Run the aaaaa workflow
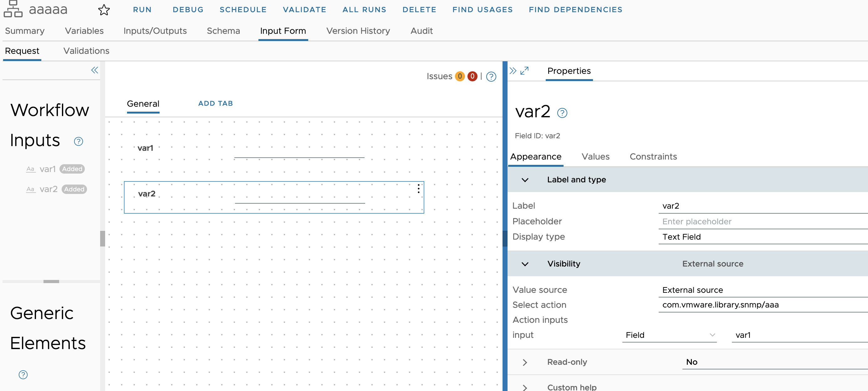 tap(142, 9)
